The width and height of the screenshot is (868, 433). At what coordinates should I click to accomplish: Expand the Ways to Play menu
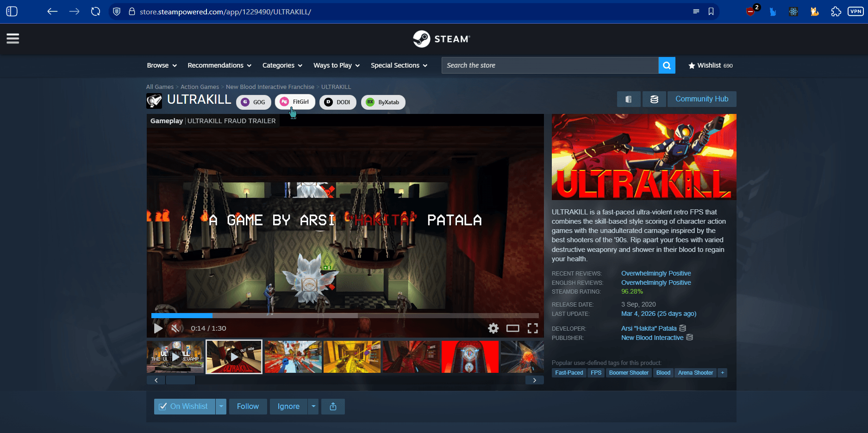coord(336,65)
